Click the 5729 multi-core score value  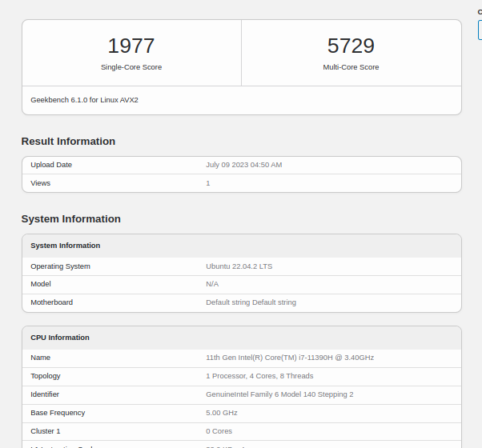[x=351, y=46]
